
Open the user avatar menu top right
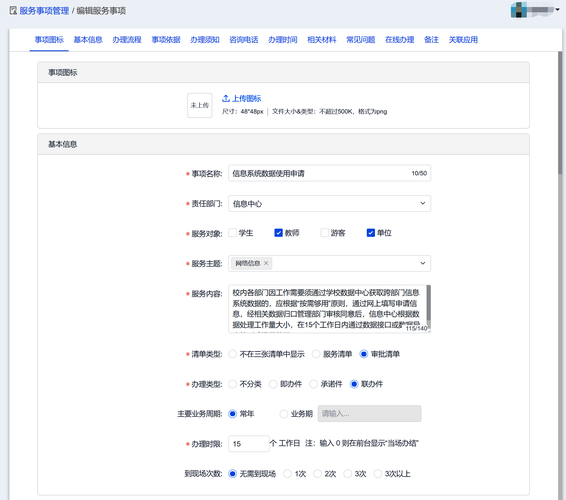[518, 10]
